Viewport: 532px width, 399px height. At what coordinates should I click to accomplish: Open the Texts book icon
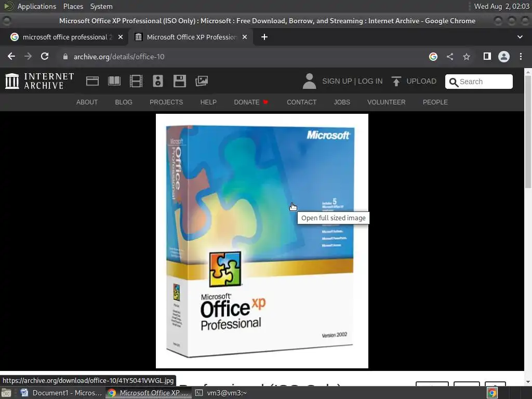tap(114, 81)
